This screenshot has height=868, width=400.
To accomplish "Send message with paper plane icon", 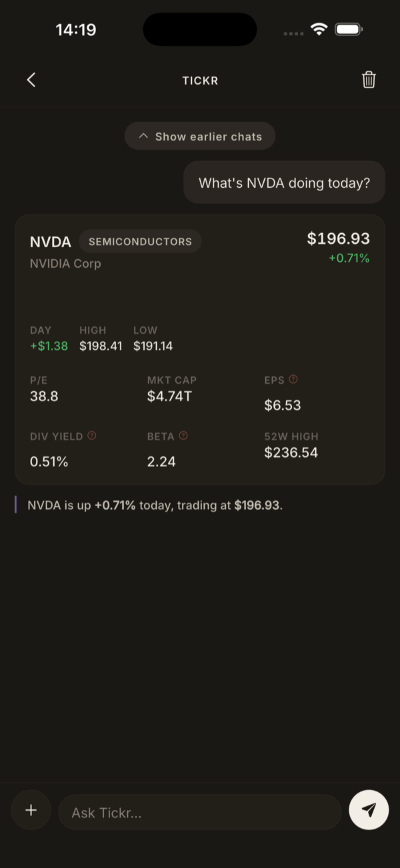I will click(x=369, y=810).
